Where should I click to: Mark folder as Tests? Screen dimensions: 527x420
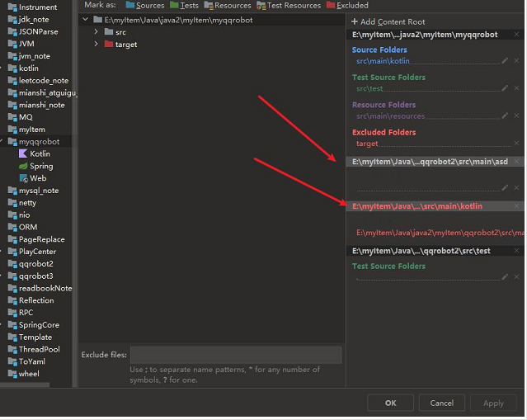[184, 6]
